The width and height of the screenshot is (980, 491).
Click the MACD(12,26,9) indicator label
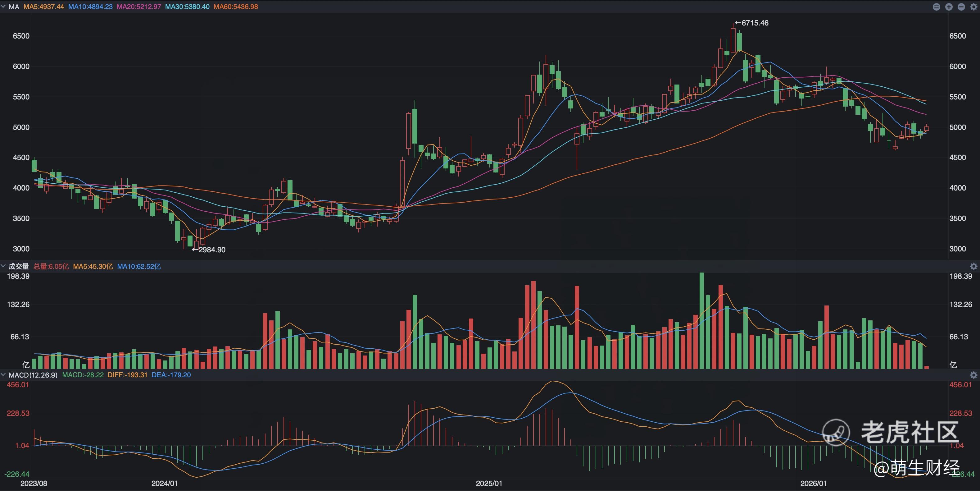(33, 375)
